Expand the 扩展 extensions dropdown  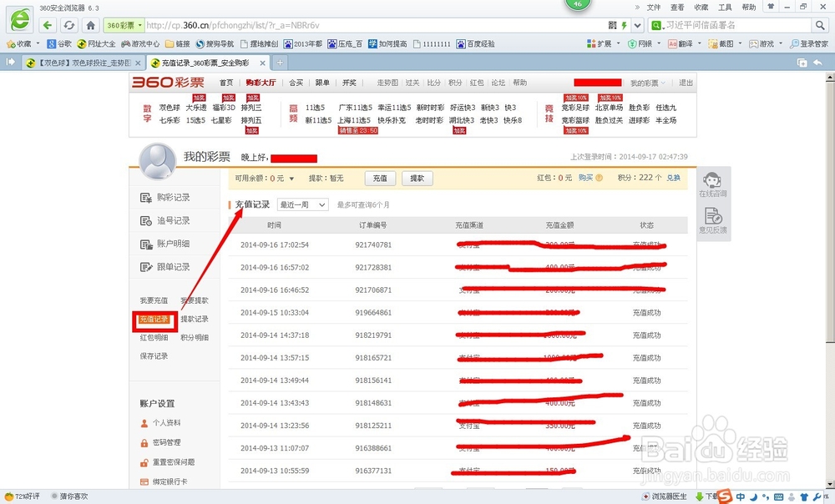[618, 43]
